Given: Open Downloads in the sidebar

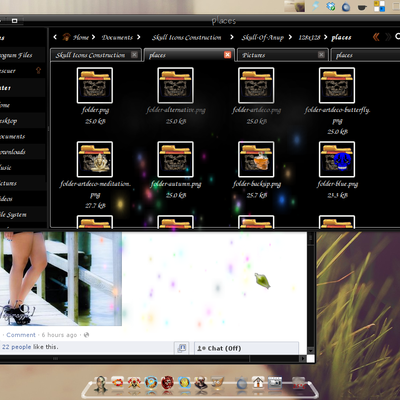Looking at the screenshot, I should tap(22, 152).
